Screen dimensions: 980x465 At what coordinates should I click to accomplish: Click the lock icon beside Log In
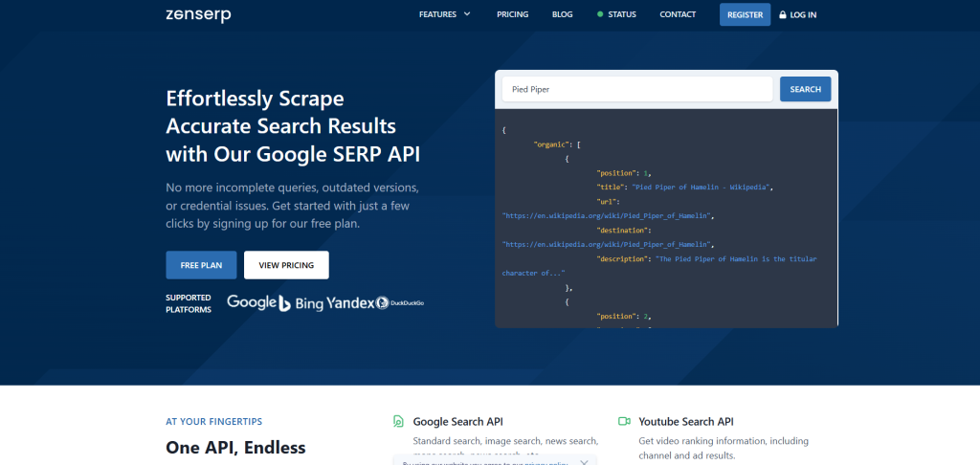[x=783, y=14]
